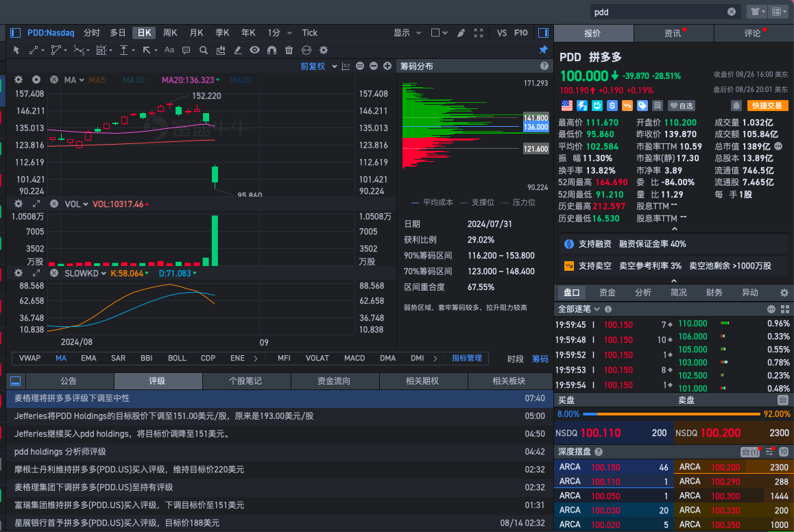Pick the eraser/highlighter pen tool
Screen dimensions: 794x532
point(237,50)
